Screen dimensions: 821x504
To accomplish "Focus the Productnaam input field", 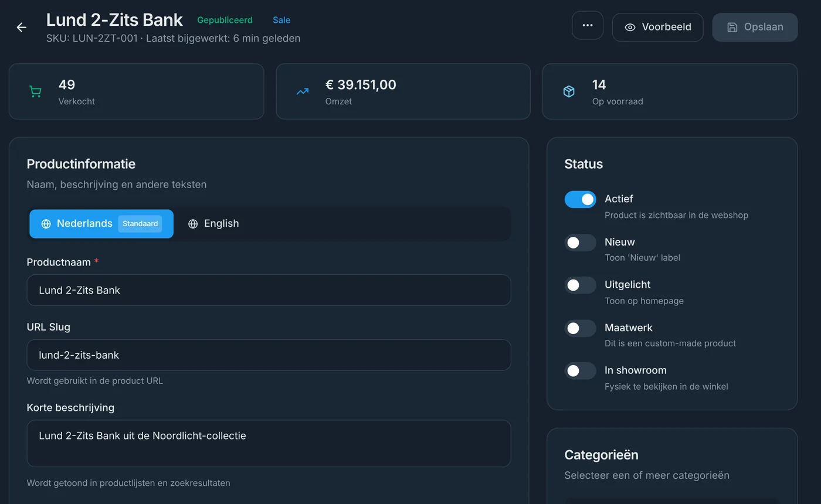I will tap(269, 290).
